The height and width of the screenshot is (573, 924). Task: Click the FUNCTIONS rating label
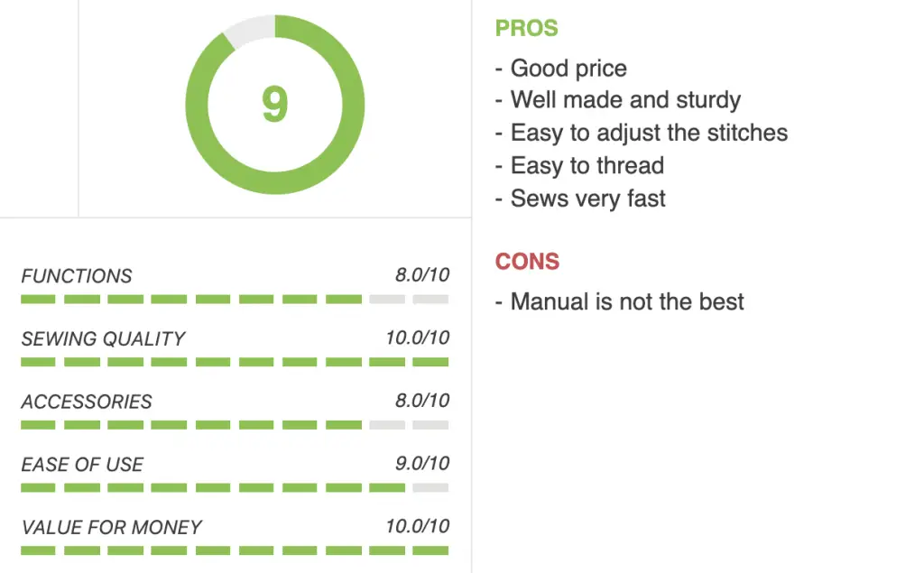[77, 276]
